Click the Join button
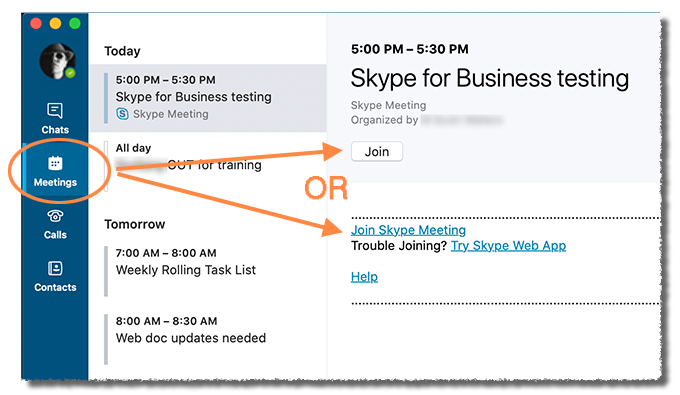680x395 pixels. 376,152
